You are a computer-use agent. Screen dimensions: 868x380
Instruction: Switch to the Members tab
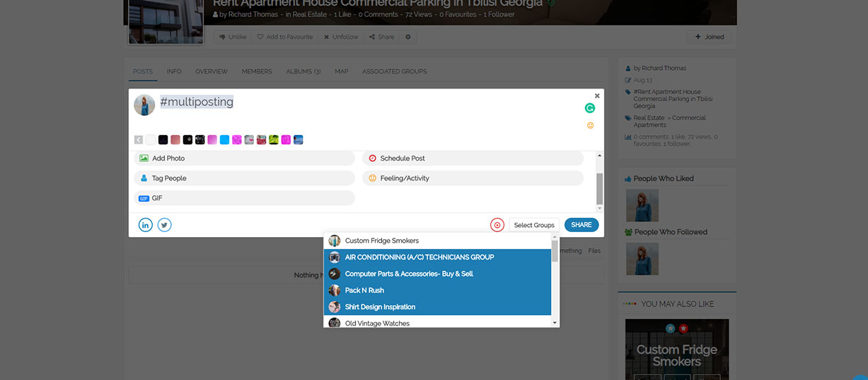tap(257, 71)
